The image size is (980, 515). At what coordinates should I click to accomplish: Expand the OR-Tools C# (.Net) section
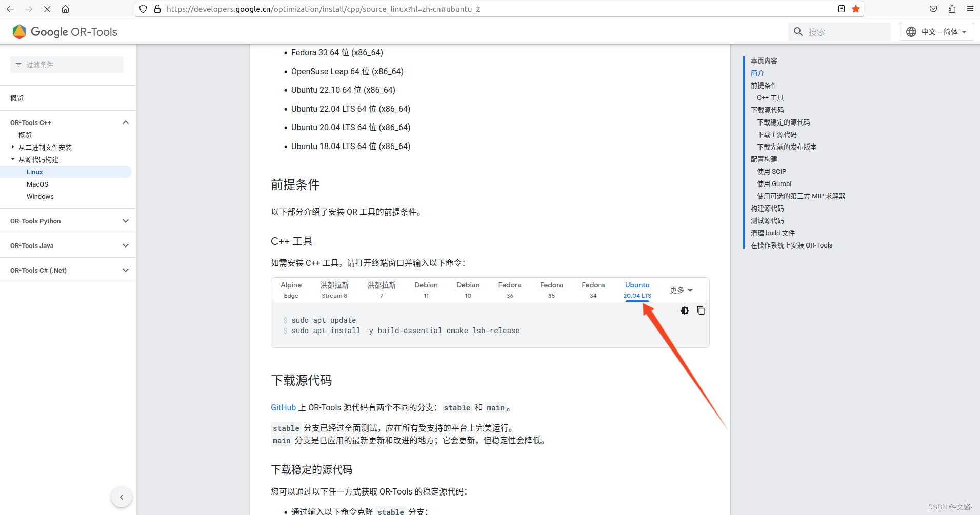[x=126, y=270]
